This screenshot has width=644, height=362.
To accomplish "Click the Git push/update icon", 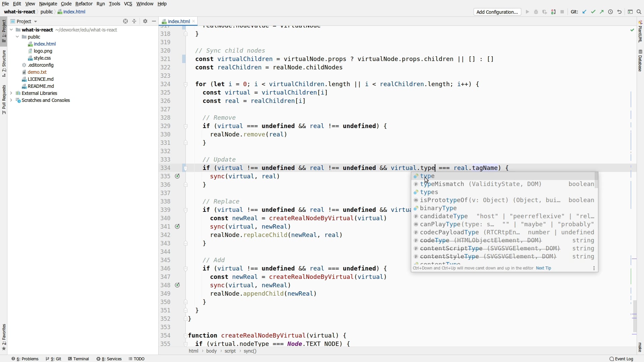I will click(602, 12).
